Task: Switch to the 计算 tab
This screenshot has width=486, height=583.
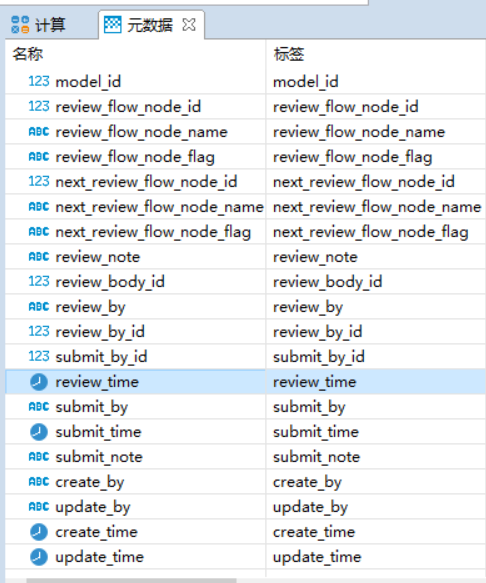Action: point(39,25)
